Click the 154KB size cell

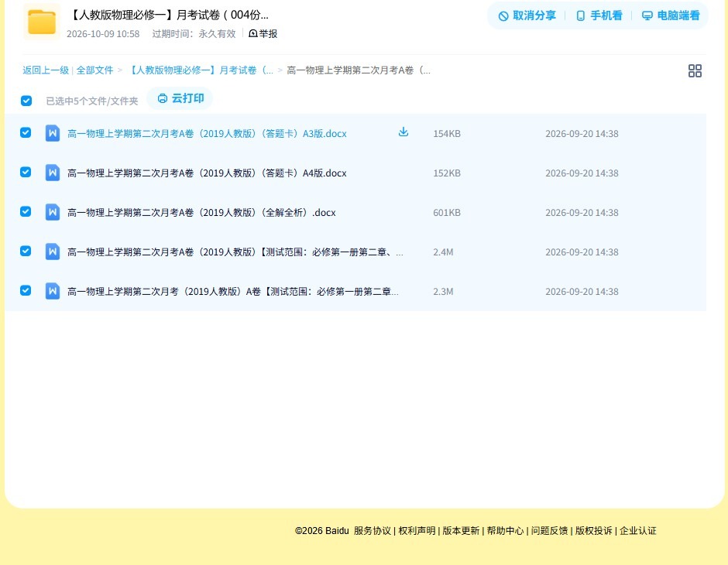click(x=447, y=134)
